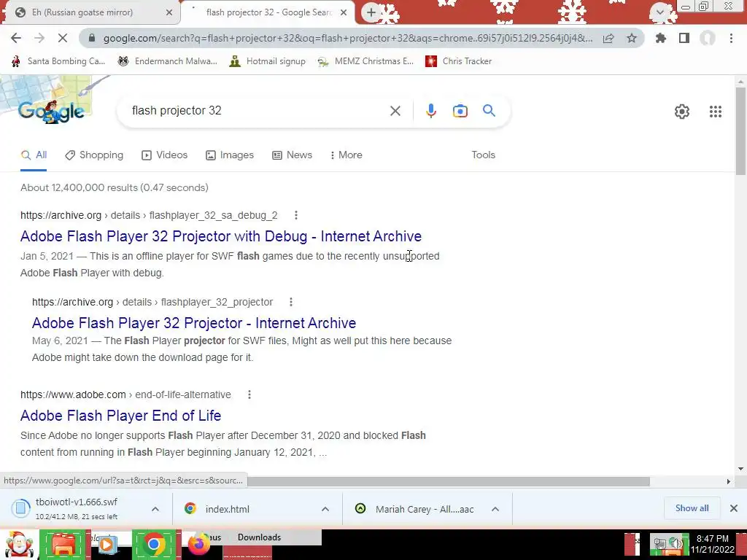Open the Google apps grid
The image size is (747, 560).
tap(716, 112)
